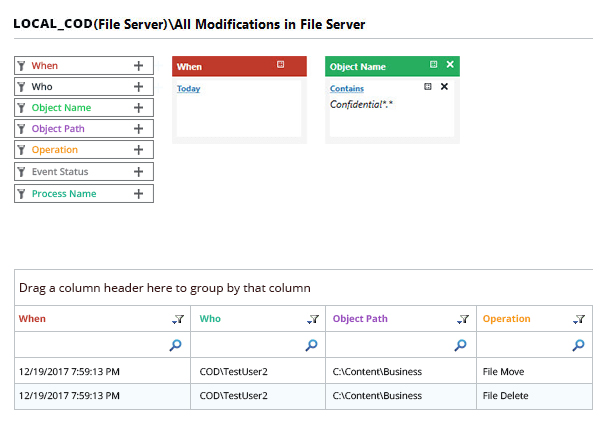Click search magnifier in Object Path column
Image resolution: width=612 pixels, height=430 pixels.
pyautogui.click(x=461, y=345)
